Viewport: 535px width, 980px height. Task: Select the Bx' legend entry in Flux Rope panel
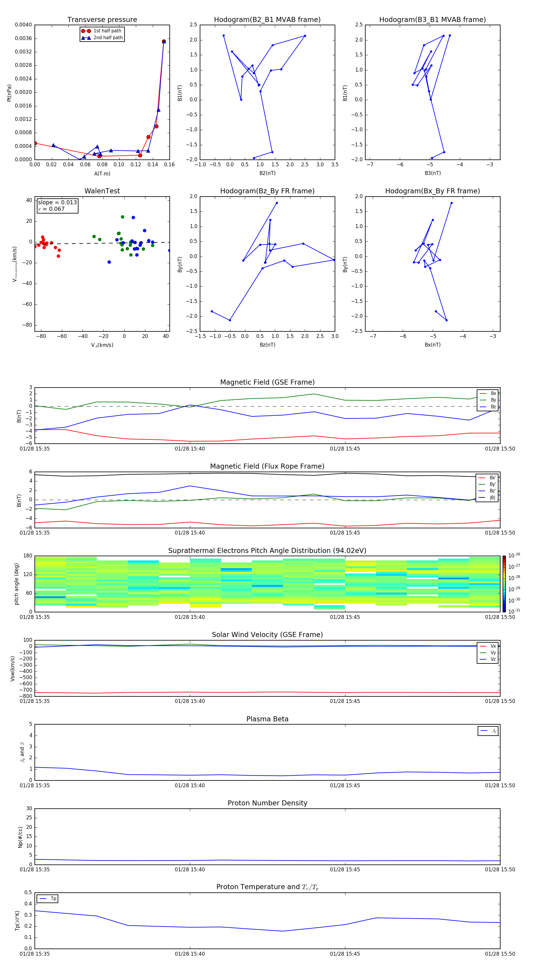487,478
